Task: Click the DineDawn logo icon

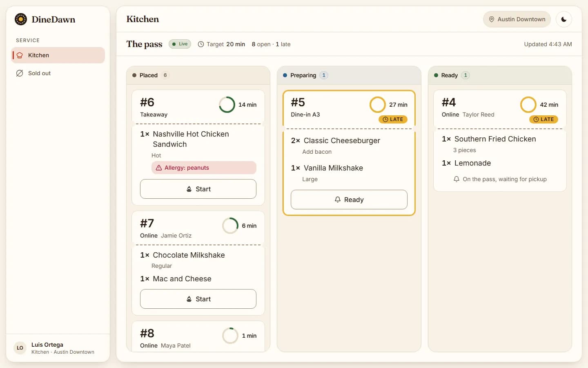Action: coord(21,19)
